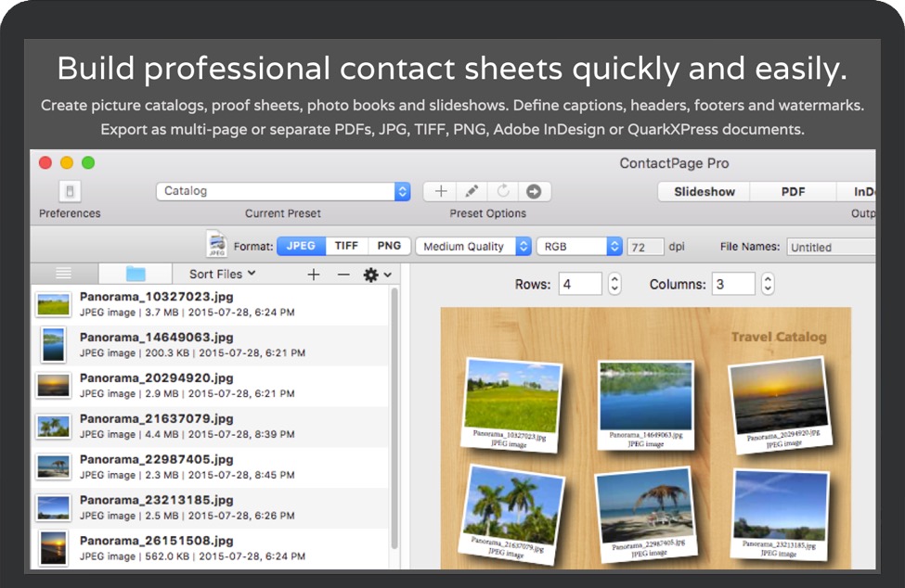This screenshot has height=588, width=905.
Task: Click the File Names input field
Action: (831, 247)
